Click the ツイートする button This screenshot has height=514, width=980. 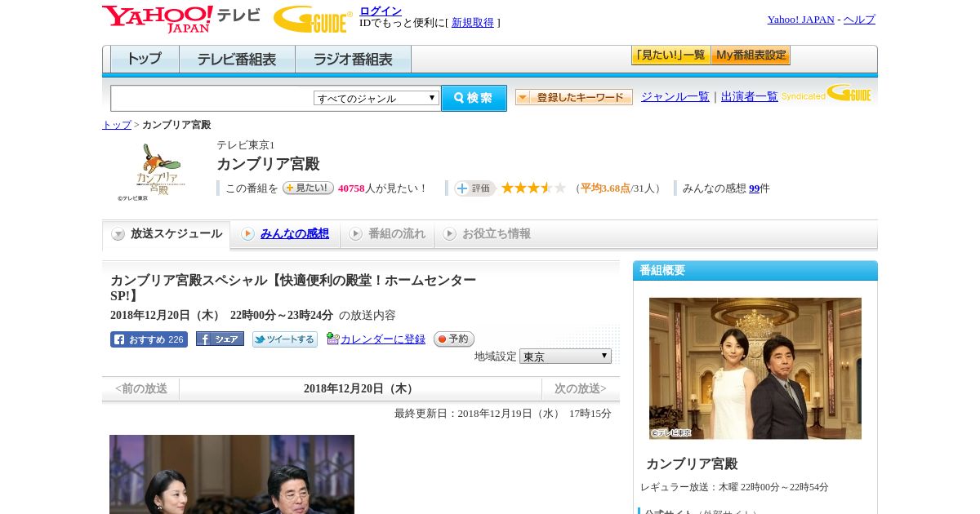pyautogui.click(x=285, y=339)
